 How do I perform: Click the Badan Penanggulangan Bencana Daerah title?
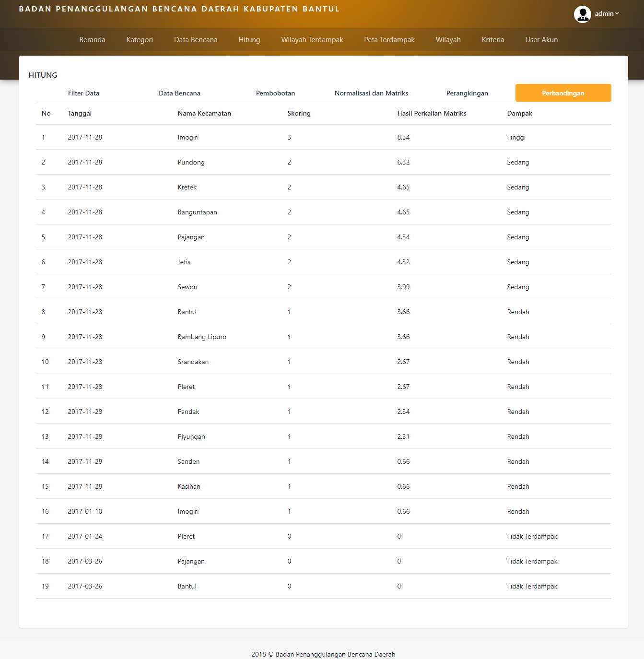pyautogui.click(x=179, y=9)
